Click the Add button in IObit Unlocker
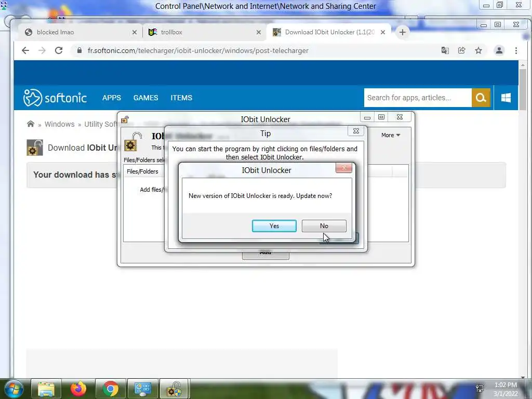Screen dimensions: 532x399 [x=265, y=255]
